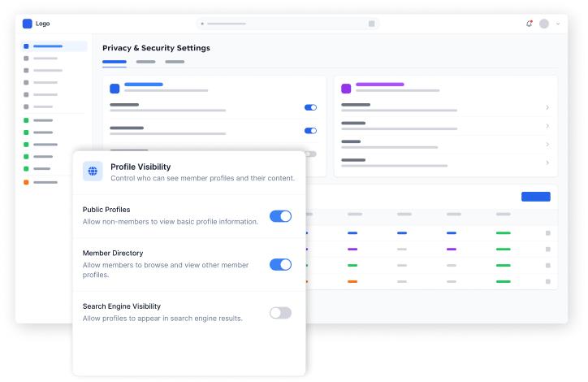Toggle the first switch in blue card
Image resolution: width=588 pixels, height=382 pixels.
[x=310, y=108]
